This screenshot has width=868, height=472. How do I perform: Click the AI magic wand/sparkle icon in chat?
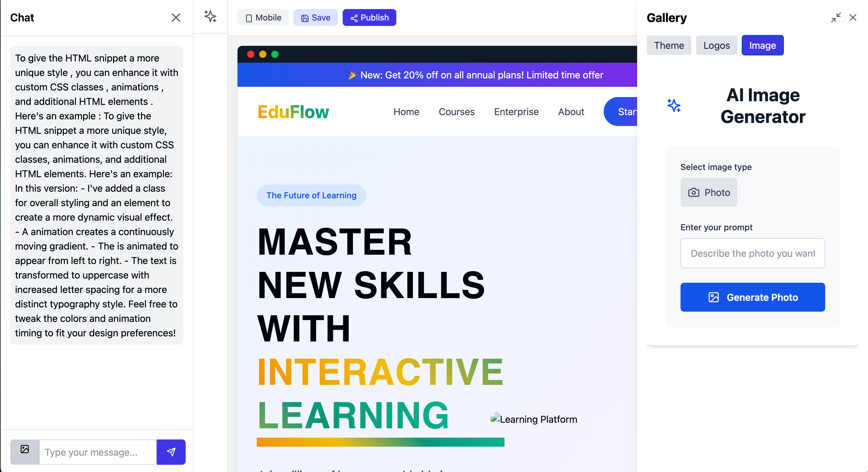(x=210, y=17)
